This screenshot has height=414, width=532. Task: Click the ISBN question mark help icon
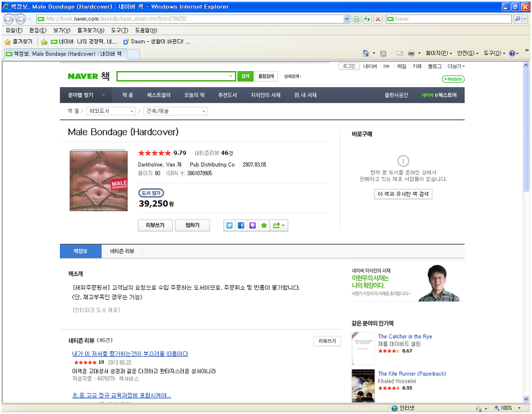[x=182, y=174]
